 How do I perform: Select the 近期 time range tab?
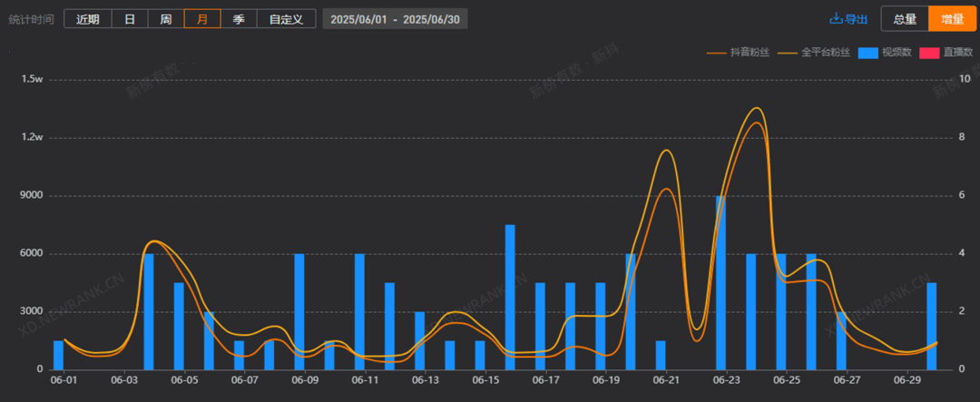pos(87,19)
